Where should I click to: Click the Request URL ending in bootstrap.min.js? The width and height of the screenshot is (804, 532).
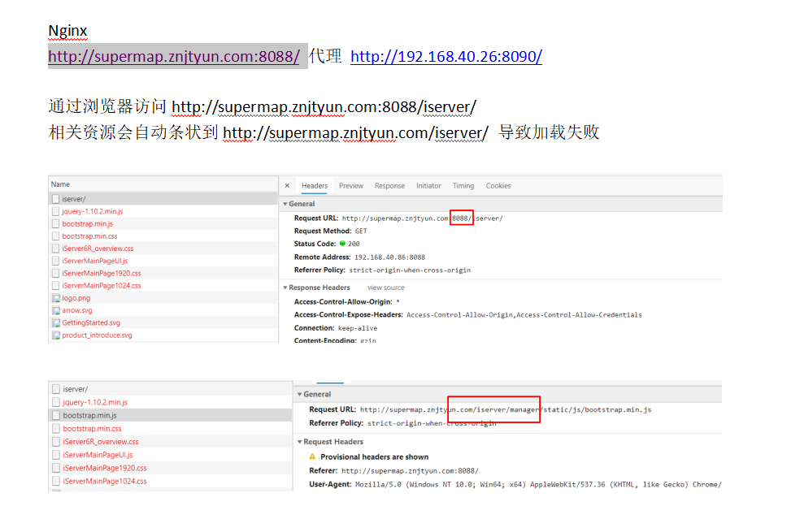(506, 409)
